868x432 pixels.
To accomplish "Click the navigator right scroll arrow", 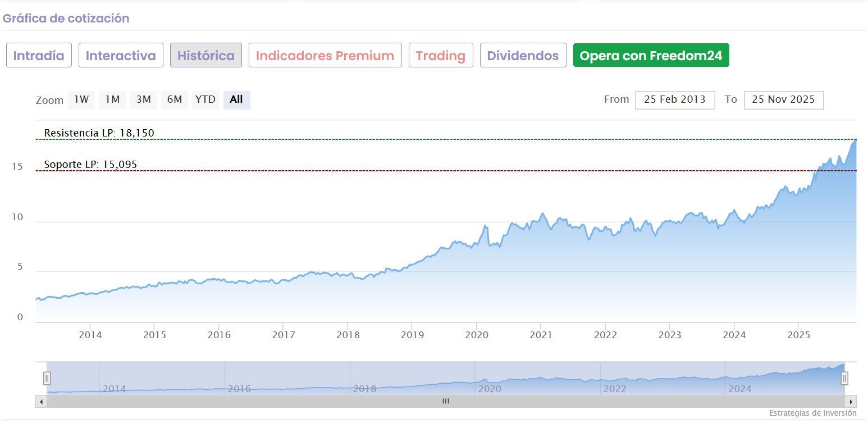I will point(851,402).
